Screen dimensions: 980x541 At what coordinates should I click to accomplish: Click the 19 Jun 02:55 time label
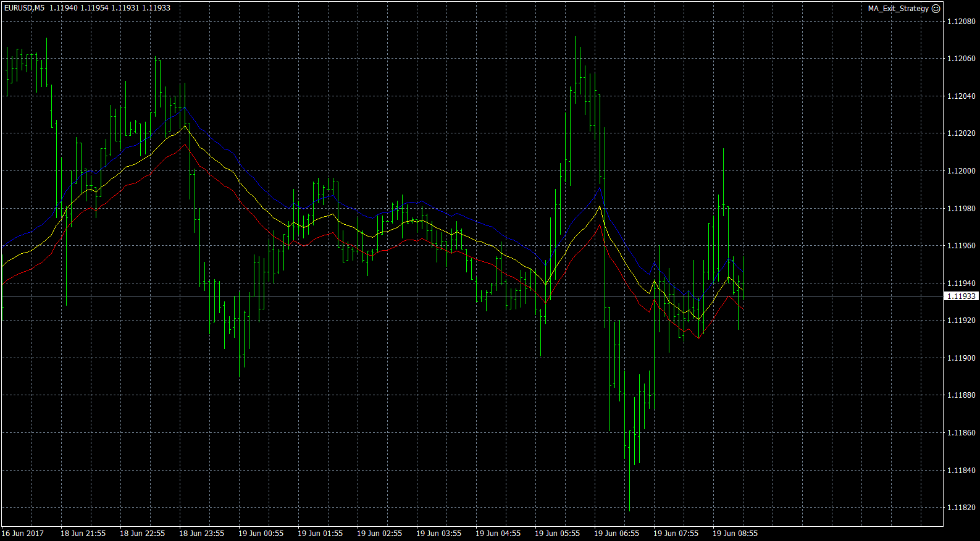click(379, 534)
